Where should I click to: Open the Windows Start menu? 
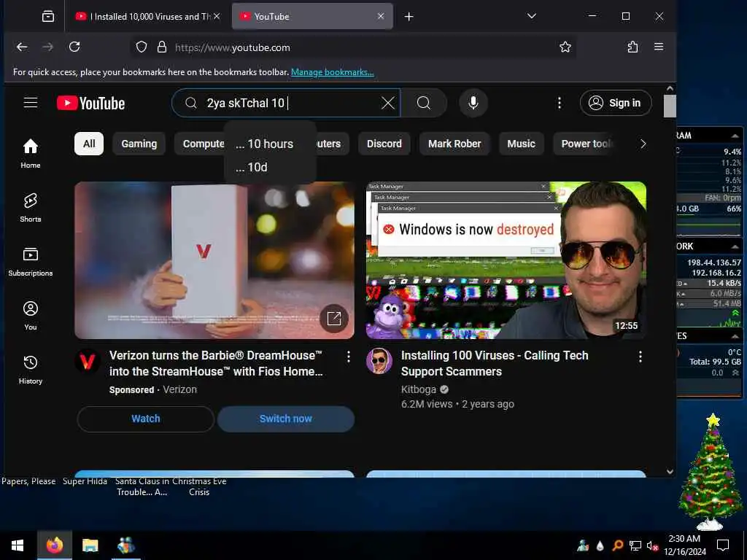coord(18,545)
